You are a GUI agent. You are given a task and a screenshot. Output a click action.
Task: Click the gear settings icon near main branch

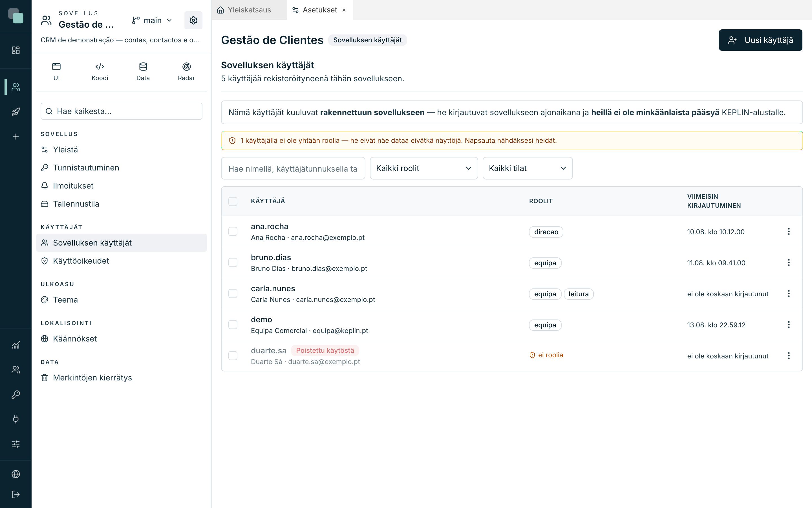pos(193,21)
